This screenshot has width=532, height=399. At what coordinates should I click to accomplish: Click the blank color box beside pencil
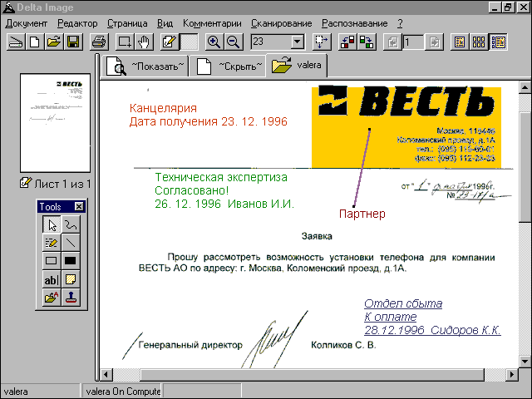tap(189, 42)
